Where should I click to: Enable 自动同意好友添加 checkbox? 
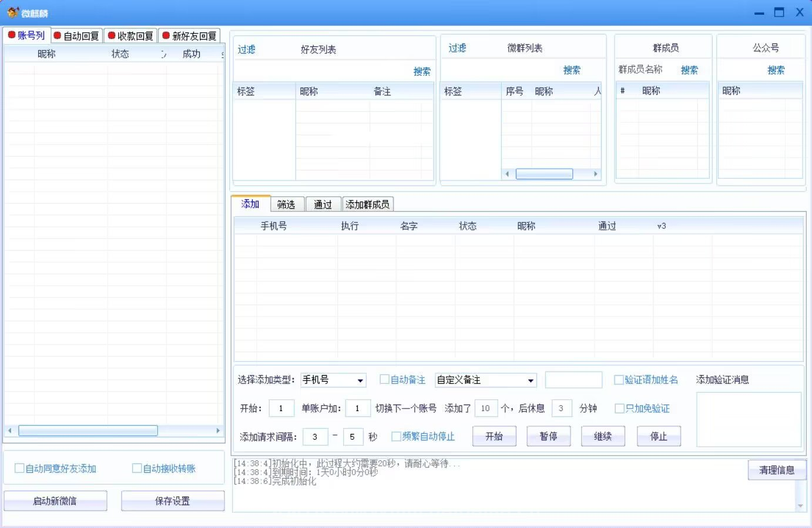coord(20,469)
